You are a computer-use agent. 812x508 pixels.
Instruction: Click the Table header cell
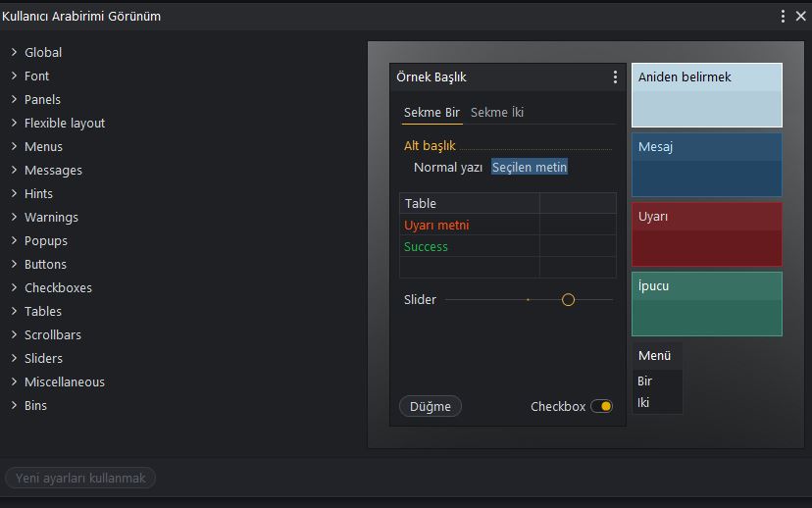tap(469, 204)
